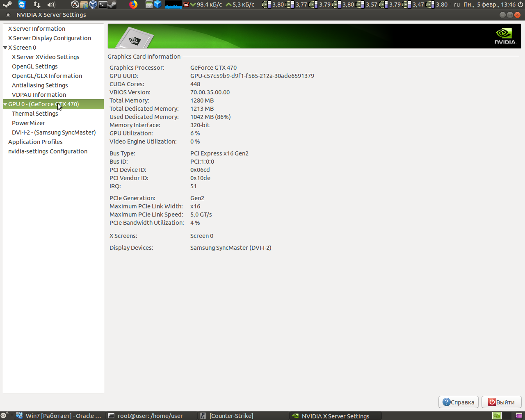
Task: Open Application Profiles page
Action: (x=35, y=142)
